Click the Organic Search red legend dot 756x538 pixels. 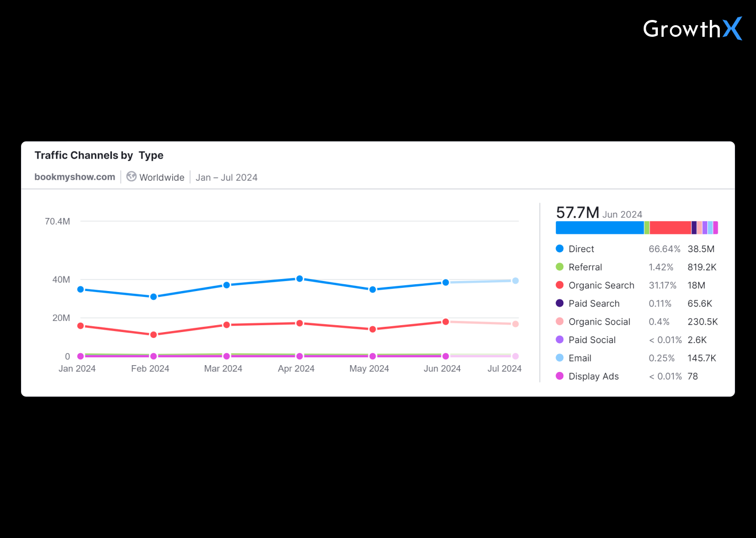[x=560, y=285]
